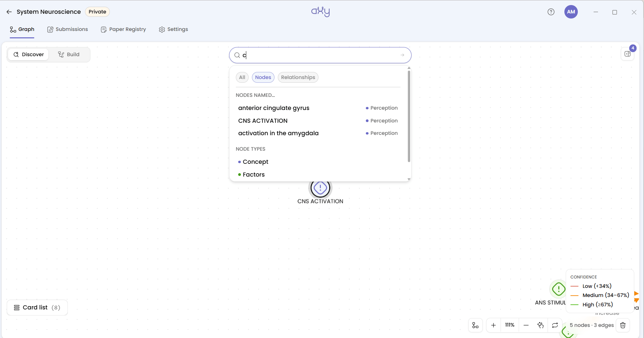Select the All filter chip
This screenshot has height=338, width=644.
click(242, 77)
